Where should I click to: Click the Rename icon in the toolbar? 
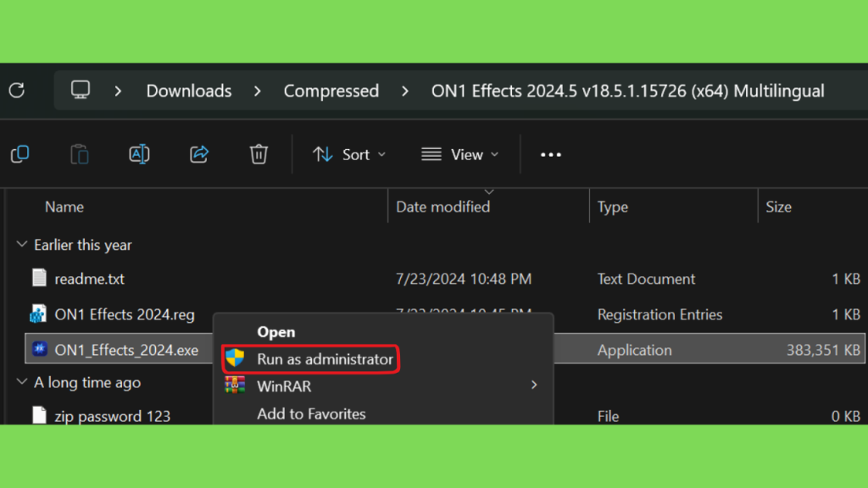click(139, 154)
